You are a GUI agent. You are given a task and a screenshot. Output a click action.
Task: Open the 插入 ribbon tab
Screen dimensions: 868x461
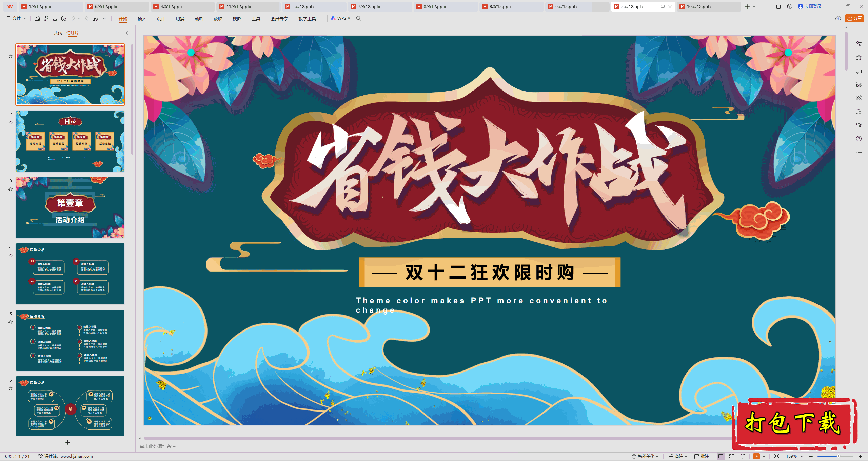pos(142,19)
